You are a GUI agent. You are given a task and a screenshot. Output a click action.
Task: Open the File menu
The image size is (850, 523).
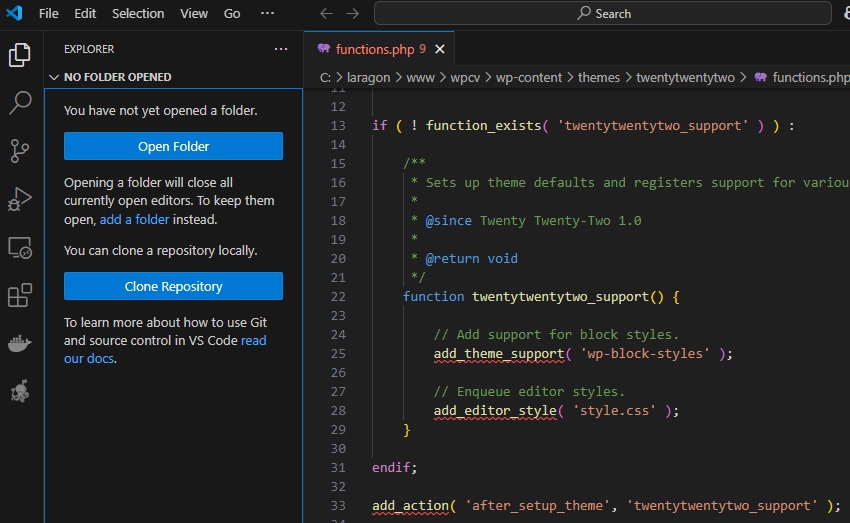(x=48, y=13)
